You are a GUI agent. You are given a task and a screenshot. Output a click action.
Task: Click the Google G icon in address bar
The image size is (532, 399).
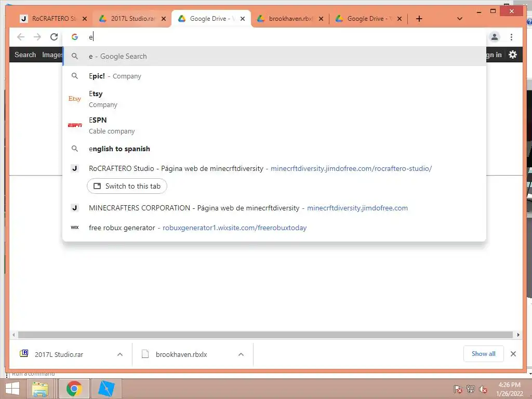75,37
